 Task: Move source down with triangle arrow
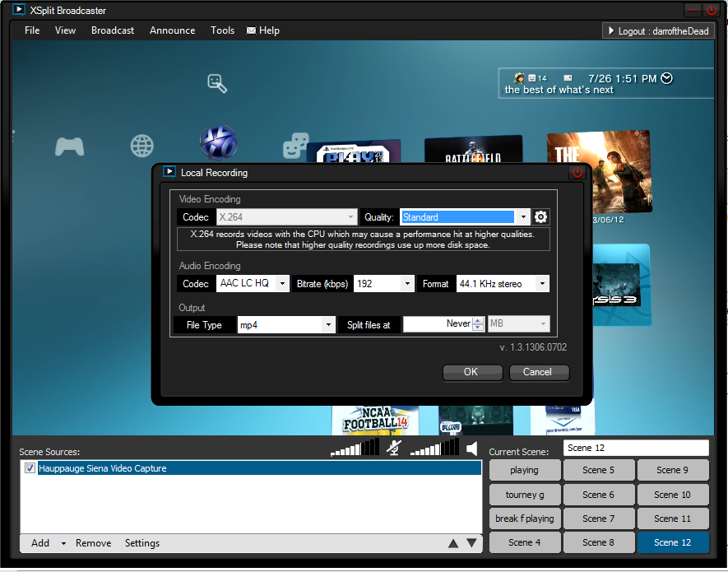click(x=471, y=543)
